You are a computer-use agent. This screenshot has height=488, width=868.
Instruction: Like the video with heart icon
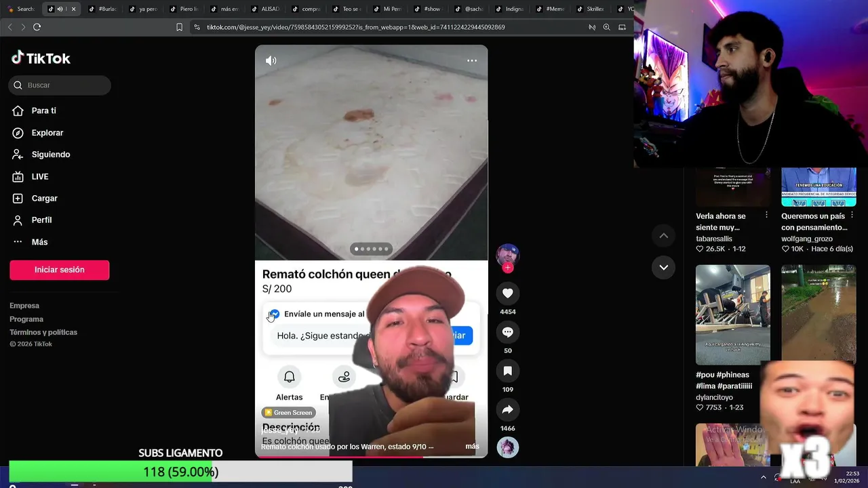pyautogui.click(x=508, y=293)
